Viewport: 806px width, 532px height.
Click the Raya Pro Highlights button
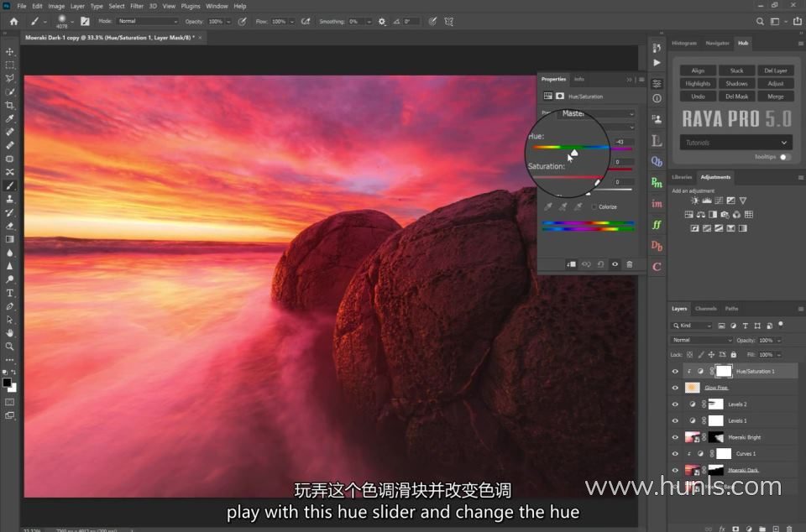tap(698, 83)
